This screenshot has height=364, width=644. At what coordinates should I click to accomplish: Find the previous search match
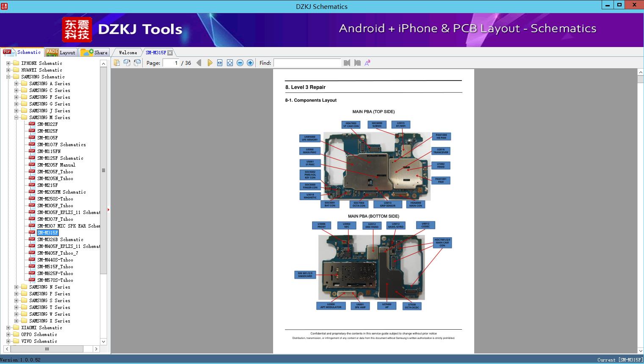347,63
